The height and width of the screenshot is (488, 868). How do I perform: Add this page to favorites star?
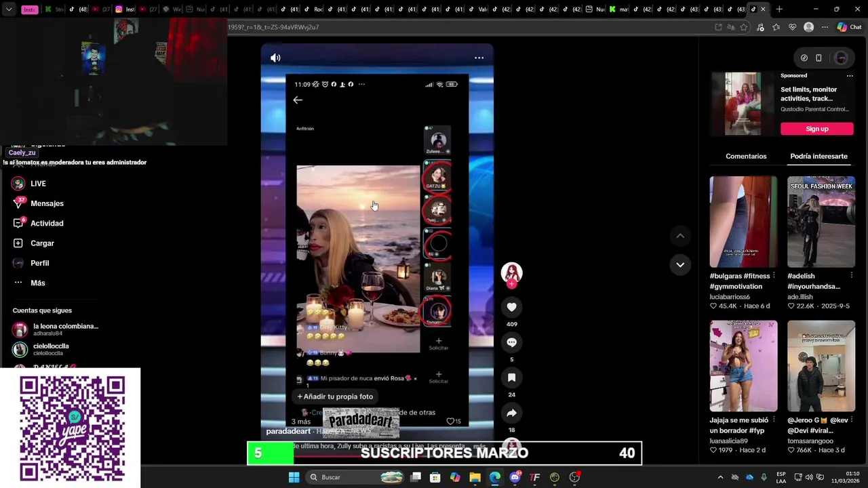pyautogui.click(x=744, y=27)
